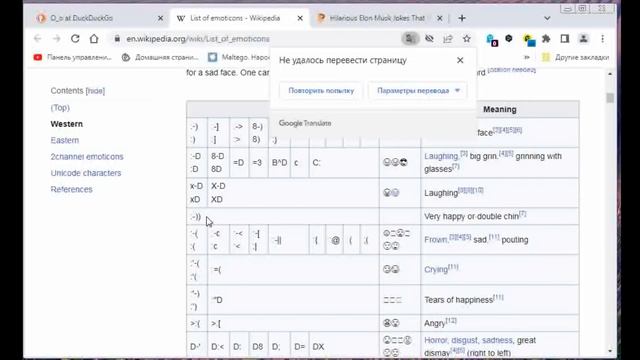Screen dimensions: 640x360
Task: Click the yellow and blue extension icon
Action: pos(529,40)
